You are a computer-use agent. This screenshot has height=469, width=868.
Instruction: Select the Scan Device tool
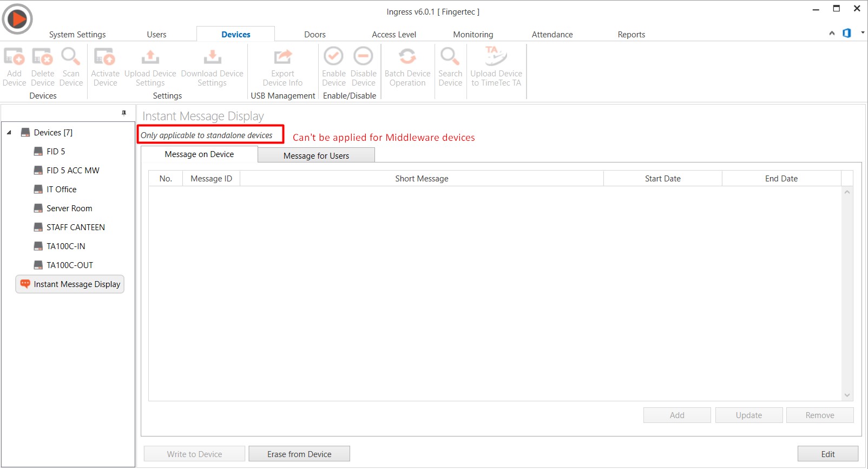(71, 57)
